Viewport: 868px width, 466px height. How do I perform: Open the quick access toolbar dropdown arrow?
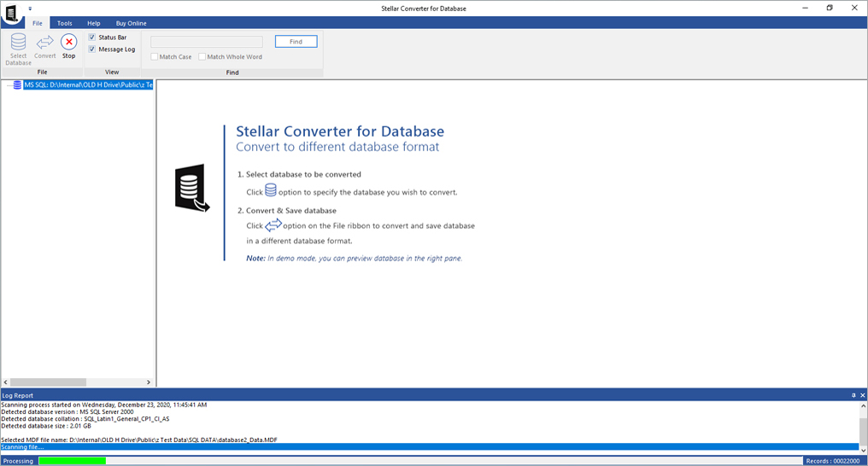click(30, 9)
